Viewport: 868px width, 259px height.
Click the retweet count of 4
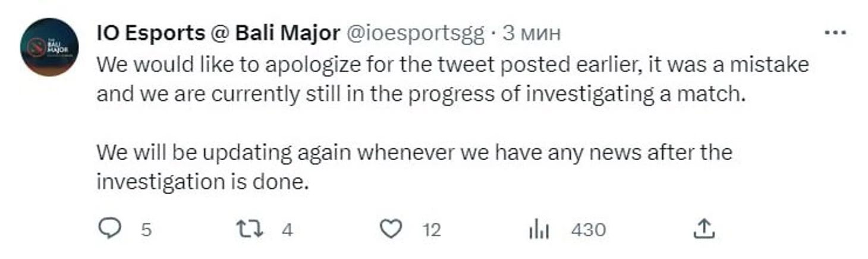pos(287,230)
